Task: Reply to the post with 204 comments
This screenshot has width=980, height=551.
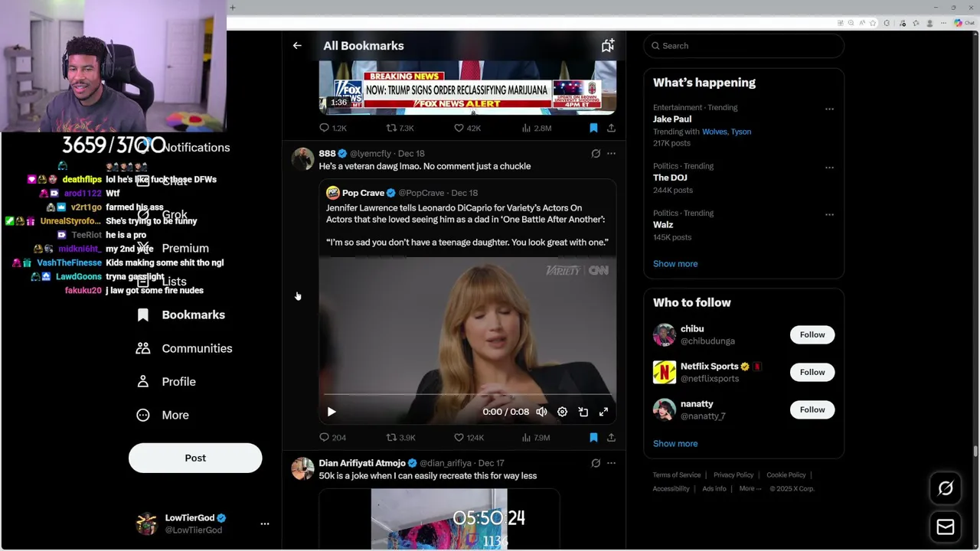Action: (x=332, y=438)
